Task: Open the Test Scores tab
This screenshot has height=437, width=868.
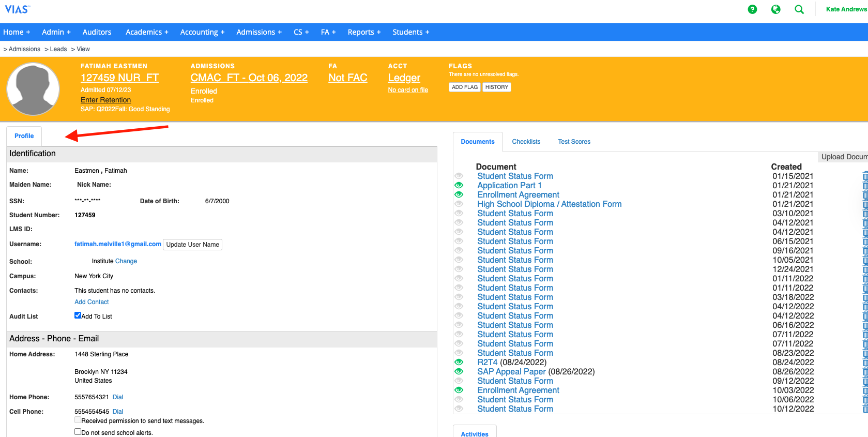Action: (x=574, y=142)
